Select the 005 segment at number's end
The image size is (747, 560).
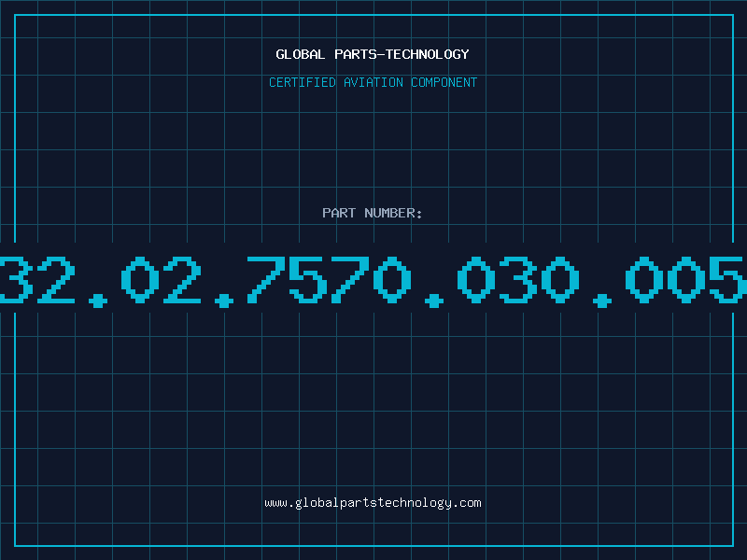[x=686, y=279]
